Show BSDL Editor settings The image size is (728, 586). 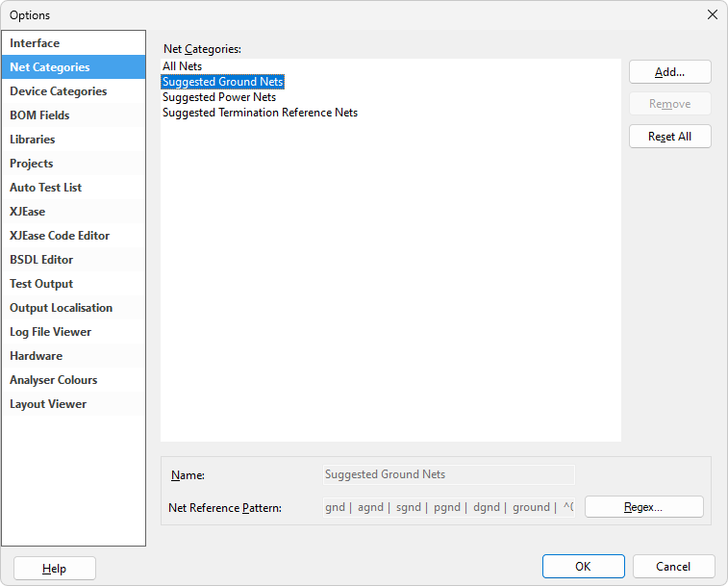(41, 260)
